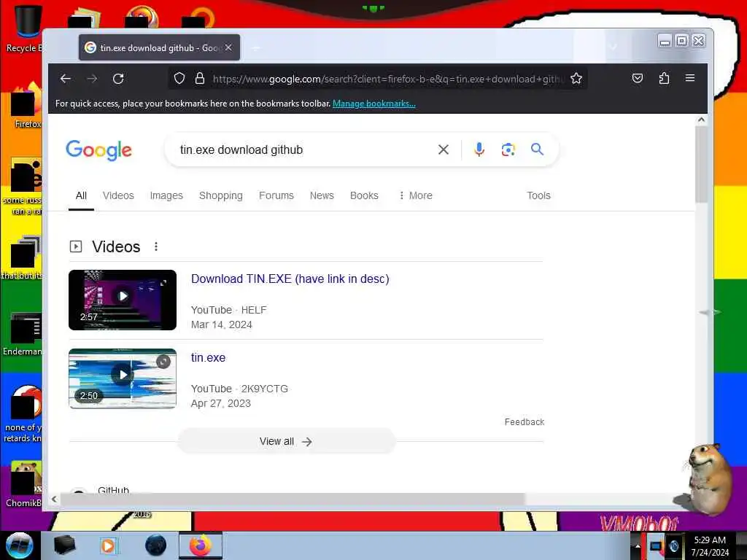The width and height of the screenshot is (747, 560).
Task: Launch media player taskbar icon
Action: click(x=108, y=545)
